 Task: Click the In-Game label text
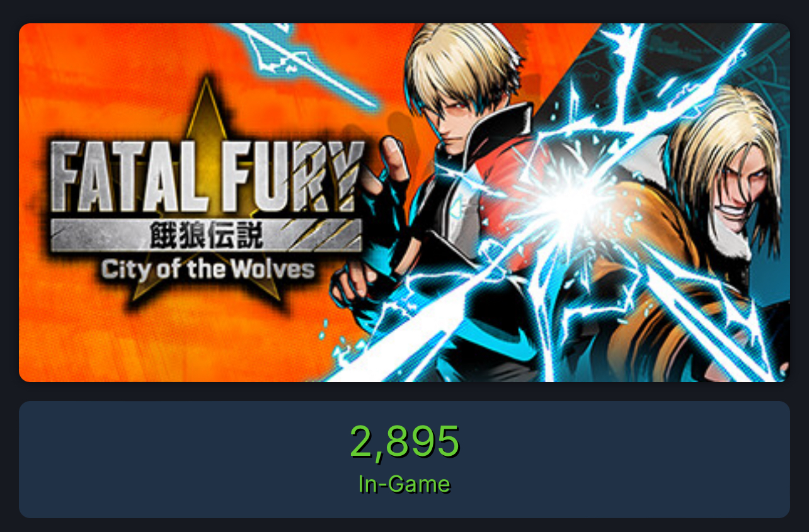click(x=404, y=484)
